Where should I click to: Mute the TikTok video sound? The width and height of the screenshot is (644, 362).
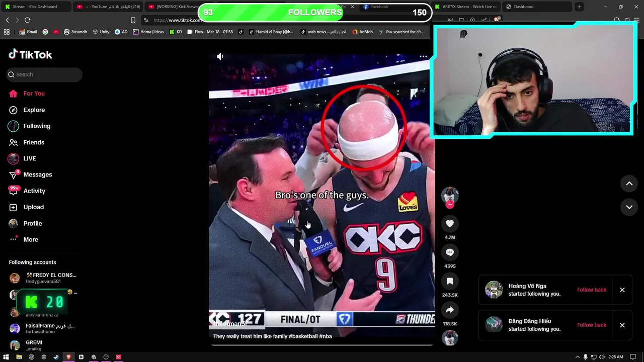click(220, 56)
